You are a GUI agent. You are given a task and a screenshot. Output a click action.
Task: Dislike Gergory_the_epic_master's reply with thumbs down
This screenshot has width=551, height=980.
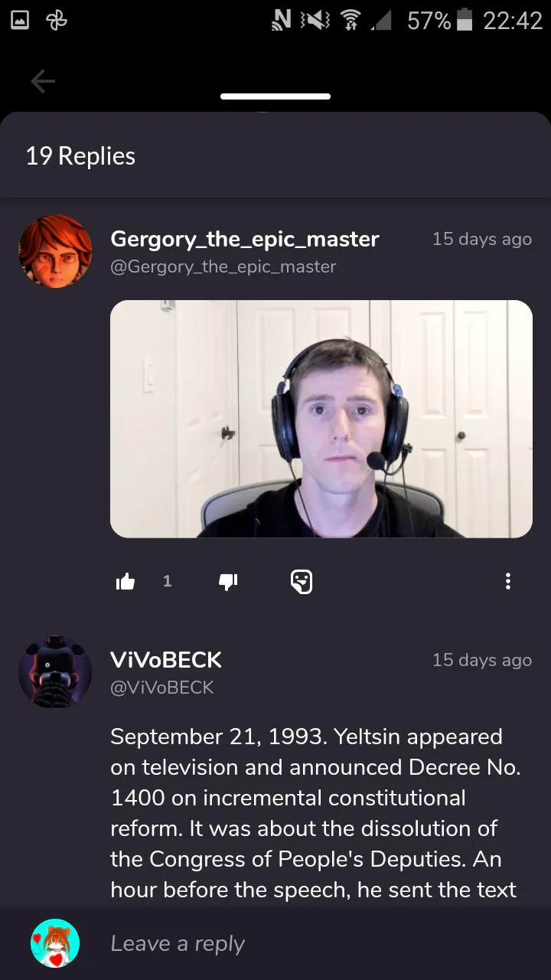[x=228, y=583]
